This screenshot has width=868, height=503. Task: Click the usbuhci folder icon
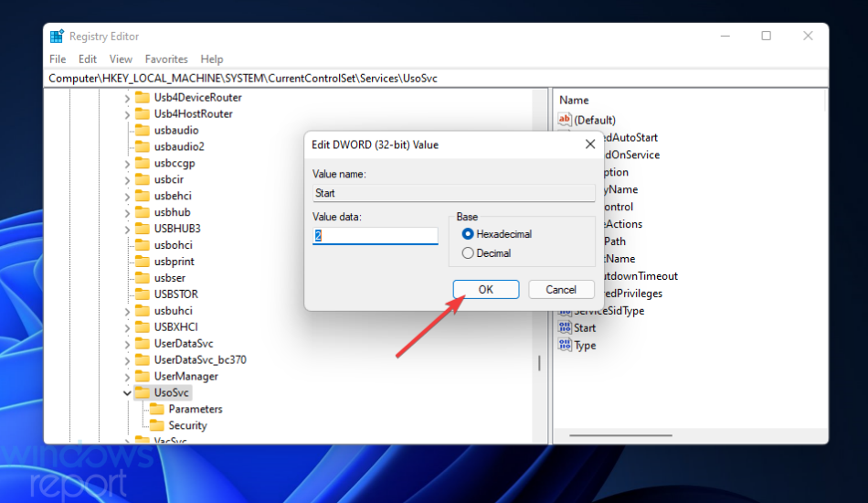pos(143,311)
